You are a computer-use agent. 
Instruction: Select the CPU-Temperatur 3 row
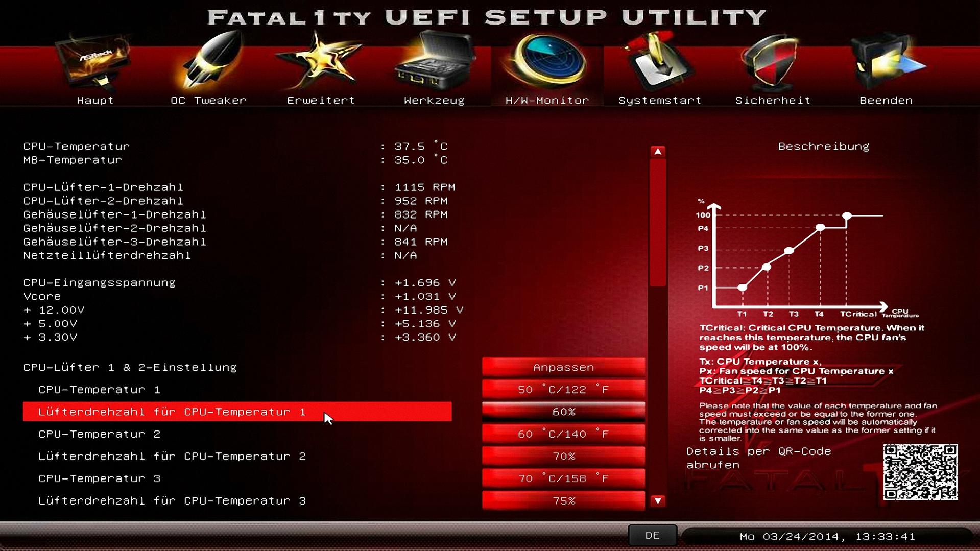(x=237, y=478)
